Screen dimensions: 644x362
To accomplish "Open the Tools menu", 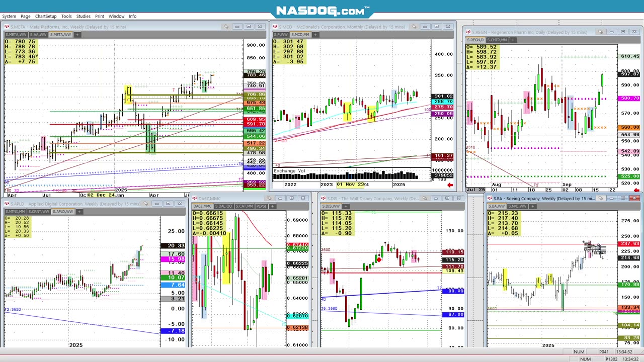I will [66, 16].
